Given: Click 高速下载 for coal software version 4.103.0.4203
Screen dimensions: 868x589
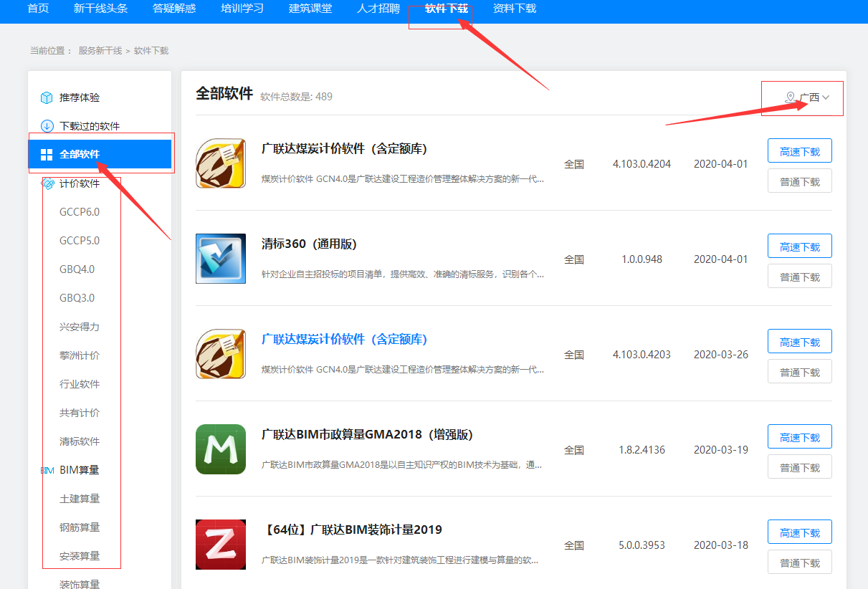Looking at the screenshot, I should tap(800, 342).
